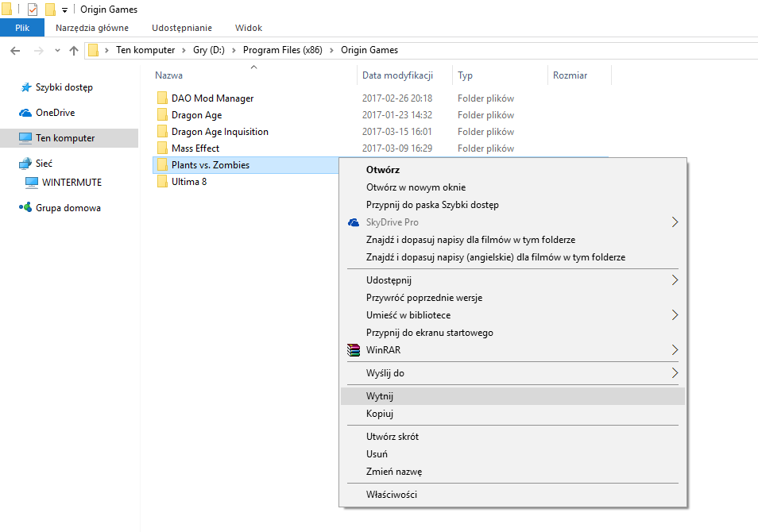Select Sieć in navigation pane
This screenshot has height=532, width=758.
pos(44,164)
